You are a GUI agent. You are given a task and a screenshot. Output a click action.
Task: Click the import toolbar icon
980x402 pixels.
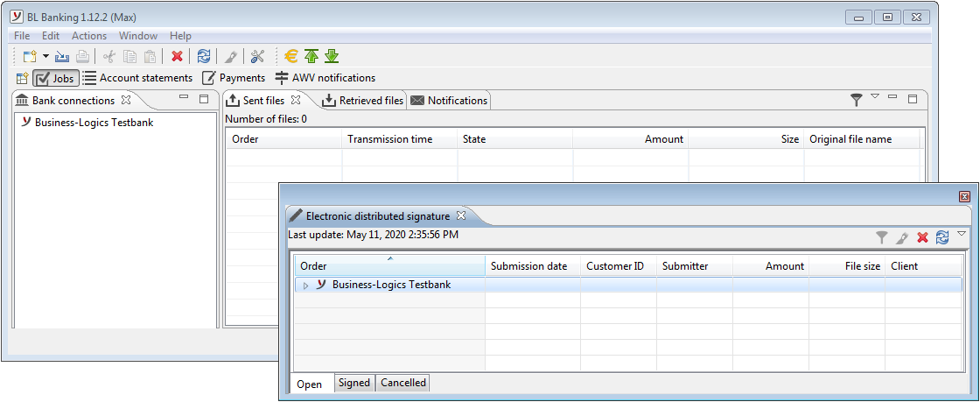(x=62, y=57)
